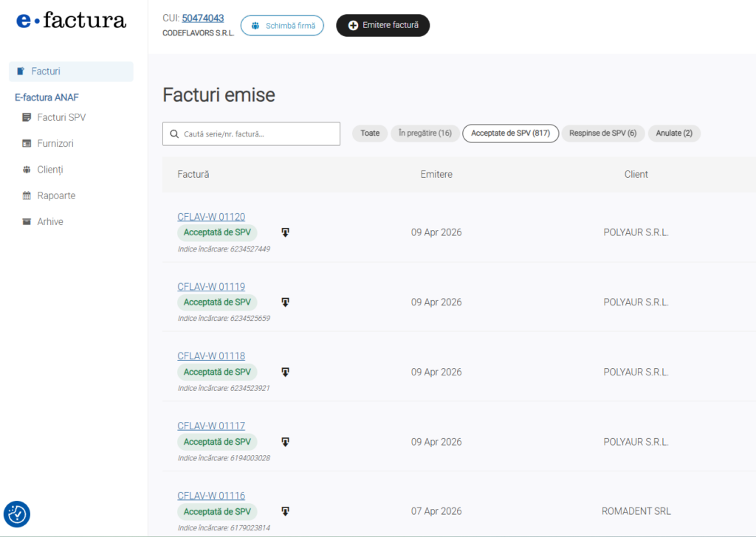This screenshot has width=756, height=537.
Task: Click the download icon for invoice CFLAV-W 01120
Action: click(285, 232)
